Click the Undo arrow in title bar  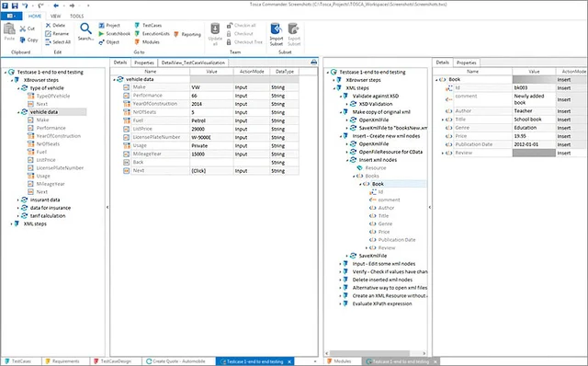click(25, 6)
